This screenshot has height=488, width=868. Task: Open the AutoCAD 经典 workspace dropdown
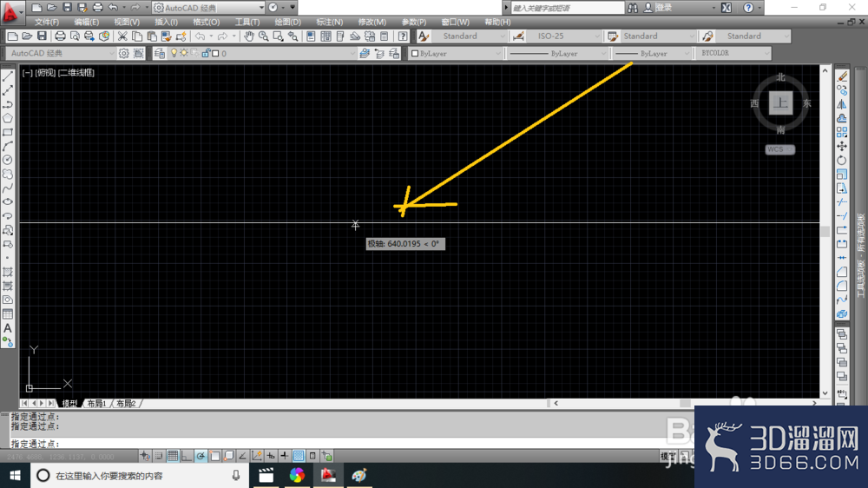click(x=61, y=54)
